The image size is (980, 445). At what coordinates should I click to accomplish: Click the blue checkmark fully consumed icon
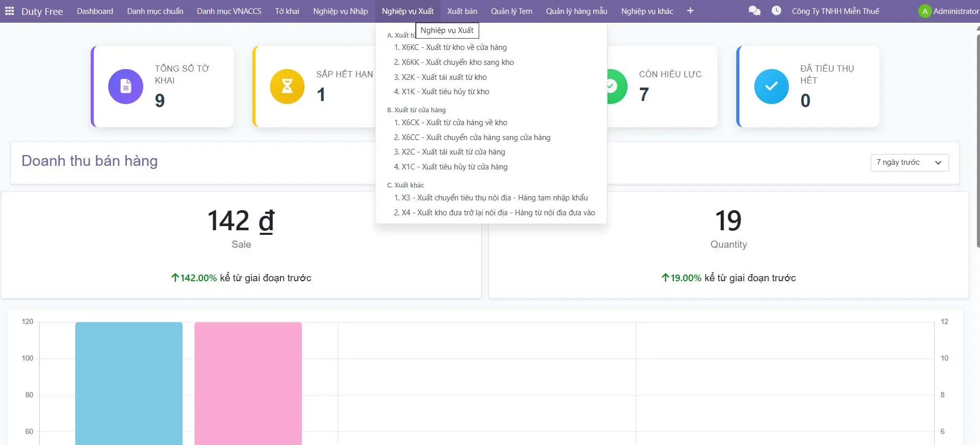771,87
